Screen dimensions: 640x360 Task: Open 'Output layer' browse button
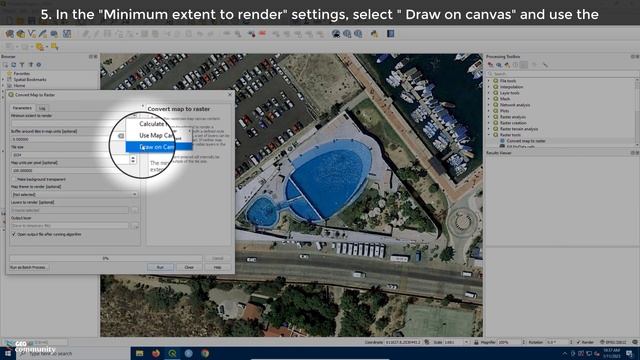pos(135,226)
